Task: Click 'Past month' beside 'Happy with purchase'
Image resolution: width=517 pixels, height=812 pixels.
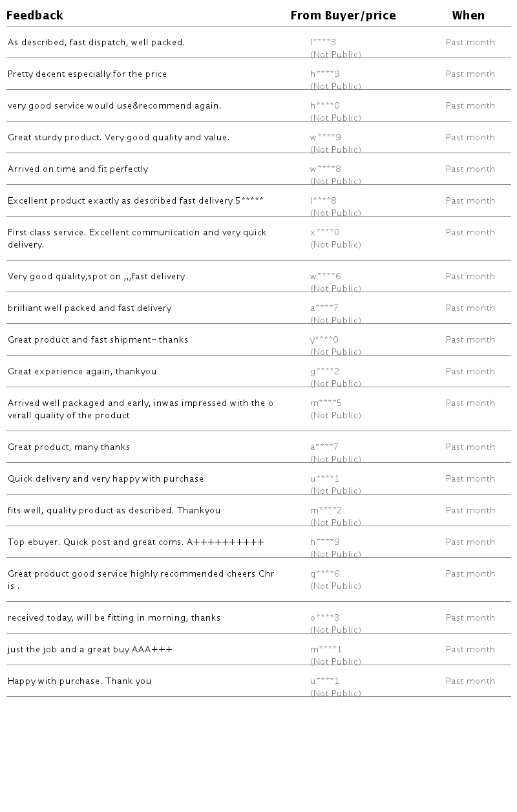Action: point(470,681)
